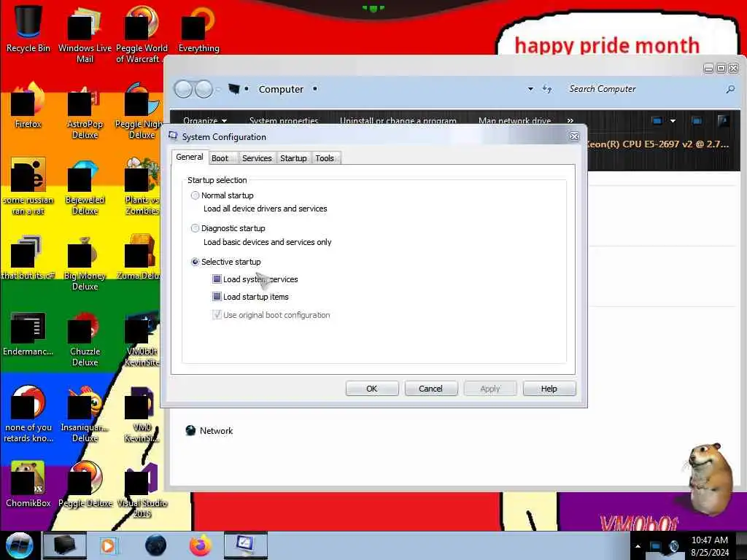Select Chuzzle Deluxe desktop icon
Image resolution: width=747 pixels, height=560 pixels.
click(85, 338)
